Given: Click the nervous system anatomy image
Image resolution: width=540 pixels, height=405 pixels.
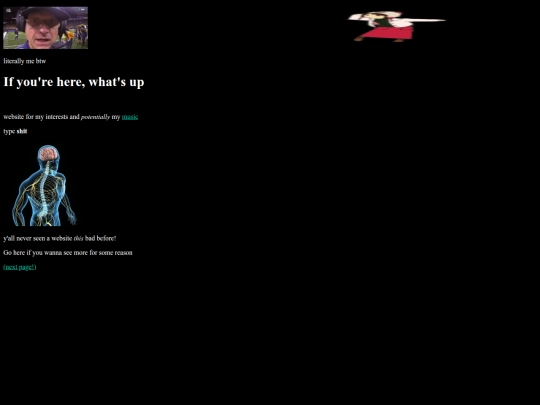Looking at the screenshot, I should 44,185.
